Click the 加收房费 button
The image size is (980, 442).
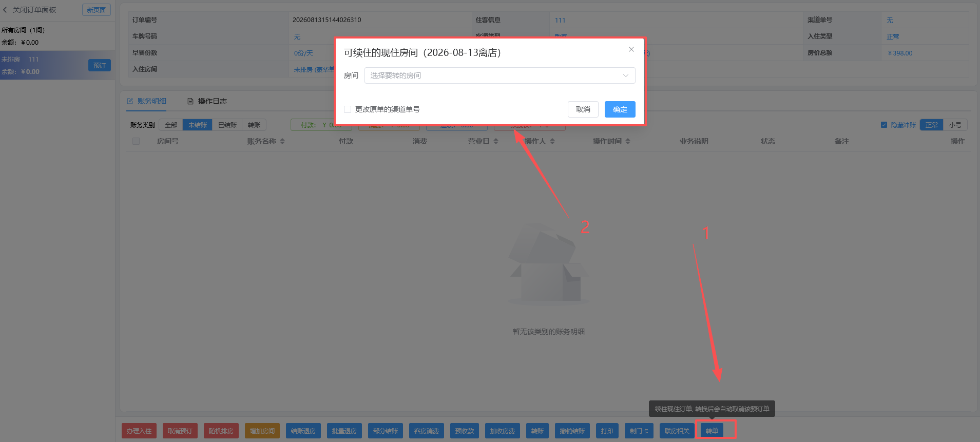tap(503, 431)
